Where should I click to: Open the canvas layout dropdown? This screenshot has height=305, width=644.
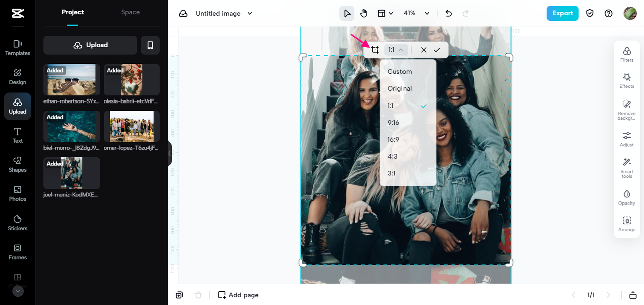(x=385, y=13)
